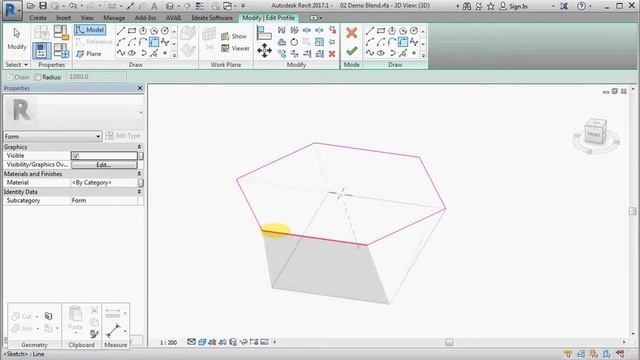Click the Edit... button for Visibility/Graphics
This screenshot has height=360, width=640.
click(x=104, y=165)
